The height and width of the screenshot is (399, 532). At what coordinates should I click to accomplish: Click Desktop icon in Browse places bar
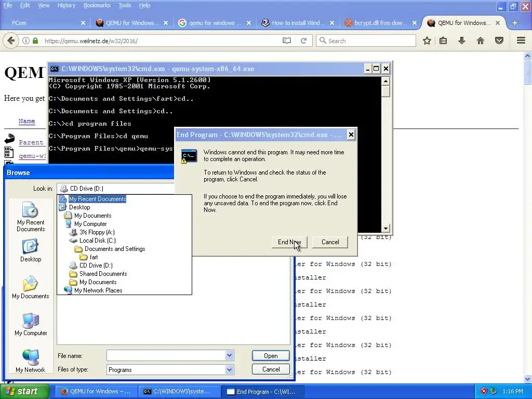point(31,251)
